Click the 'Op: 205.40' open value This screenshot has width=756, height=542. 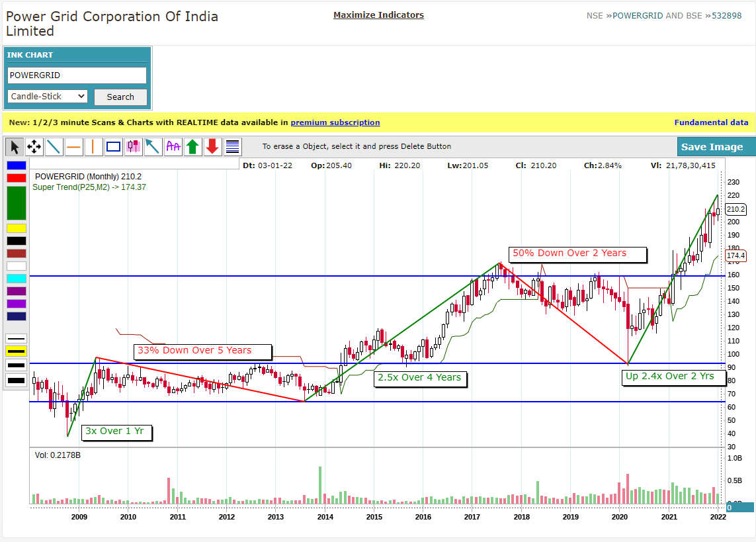click(x=331, y=165)
